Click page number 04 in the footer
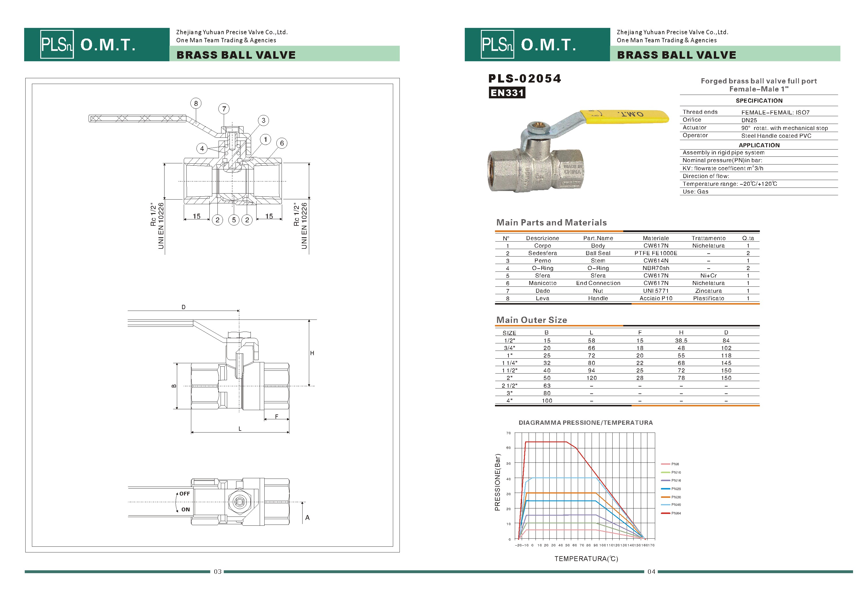 [x=651, y=572]
